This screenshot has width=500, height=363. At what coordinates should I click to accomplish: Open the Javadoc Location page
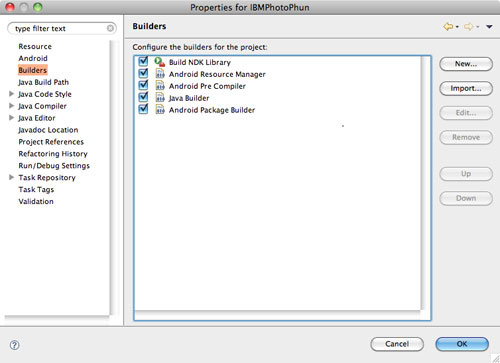[x=48, y=130]
